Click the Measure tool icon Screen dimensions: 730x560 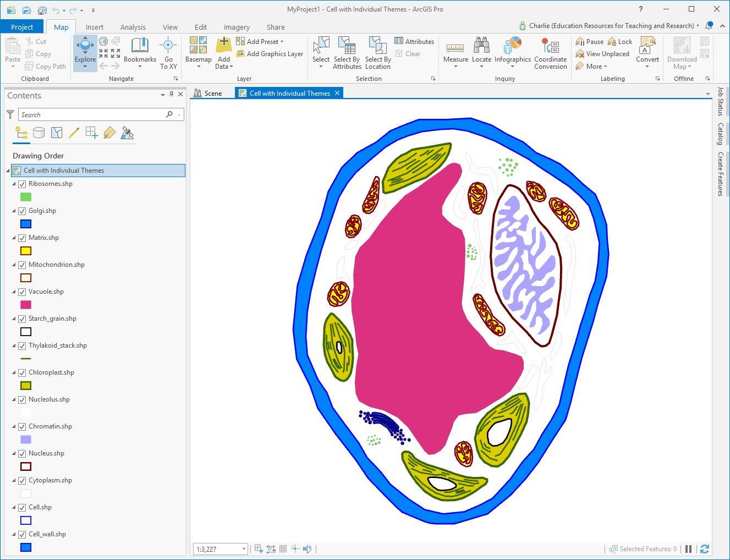455,48
